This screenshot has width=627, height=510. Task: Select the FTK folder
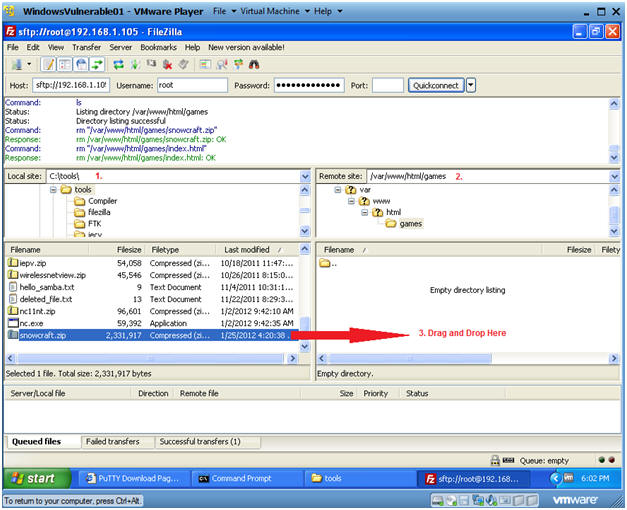[88, 223]
